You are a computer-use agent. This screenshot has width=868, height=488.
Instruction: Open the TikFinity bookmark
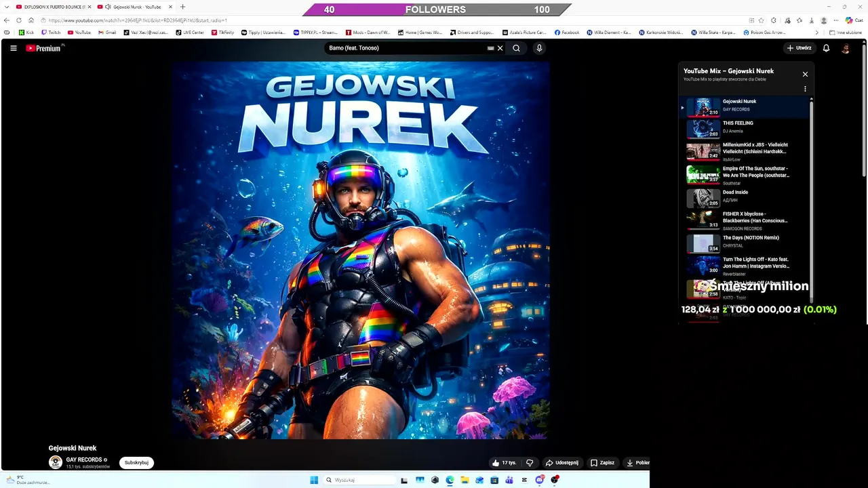click(222, 32)
